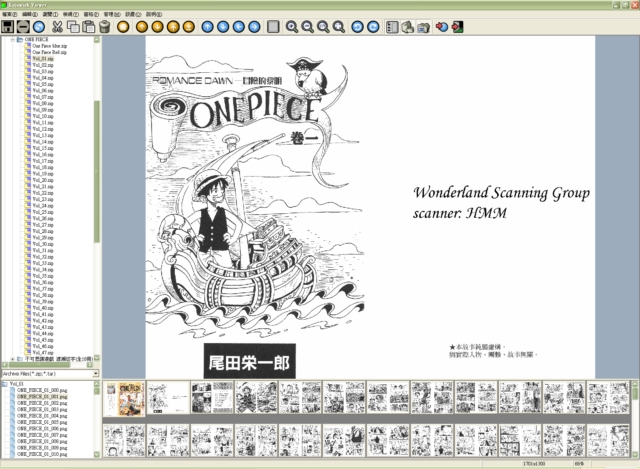
Task: Select Vol_01.zip in the tree
Action: point(43,59)
